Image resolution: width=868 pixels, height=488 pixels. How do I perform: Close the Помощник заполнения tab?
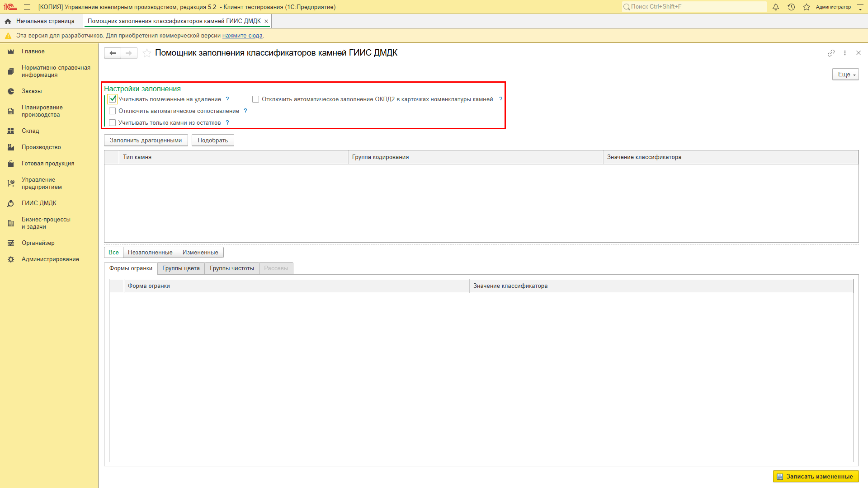point(266,21)
